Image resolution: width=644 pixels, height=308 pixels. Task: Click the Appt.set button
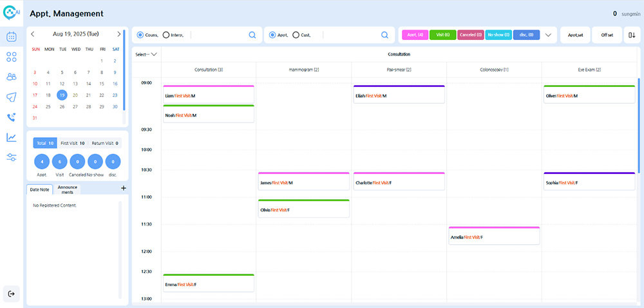[x=575, y=35]
